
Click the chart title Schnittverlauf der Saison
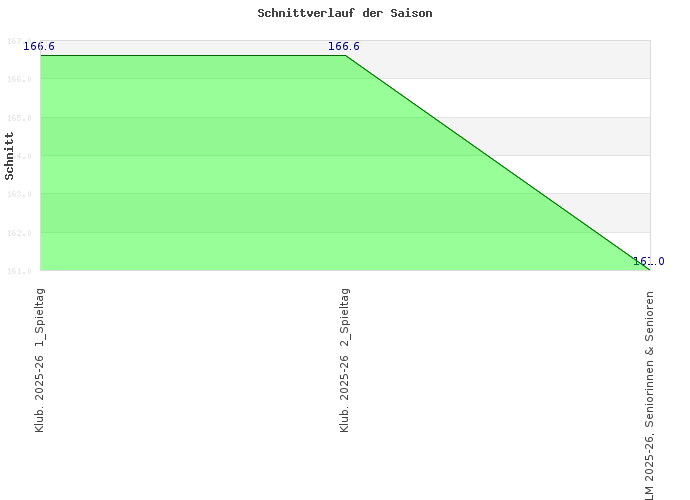tap(345, 14)
